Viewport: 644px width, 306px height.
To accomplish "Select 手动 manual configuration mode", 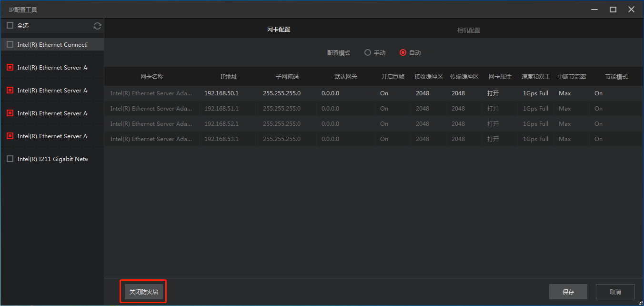I will (x=368, y=53).
